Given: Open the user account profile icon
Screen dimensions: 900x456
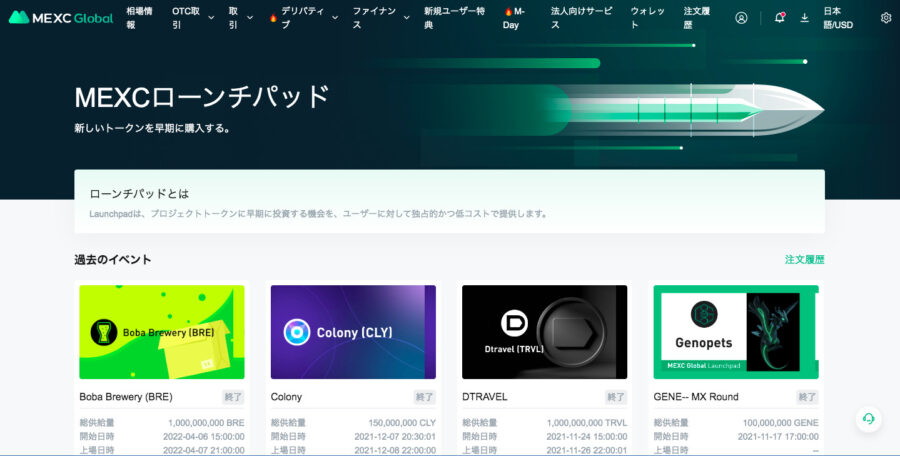Looking at the screenshot, I should pyautogui.click(x=741, y=18).
